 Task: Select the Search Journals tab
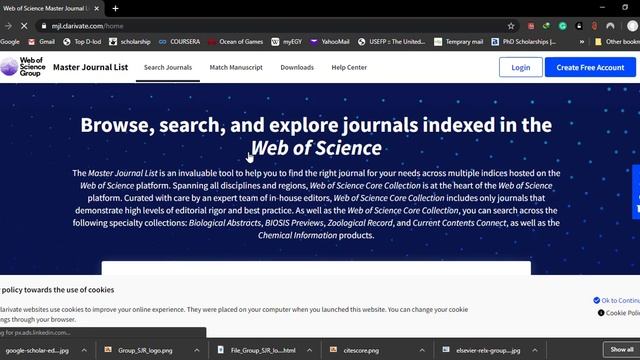point(168,67)
